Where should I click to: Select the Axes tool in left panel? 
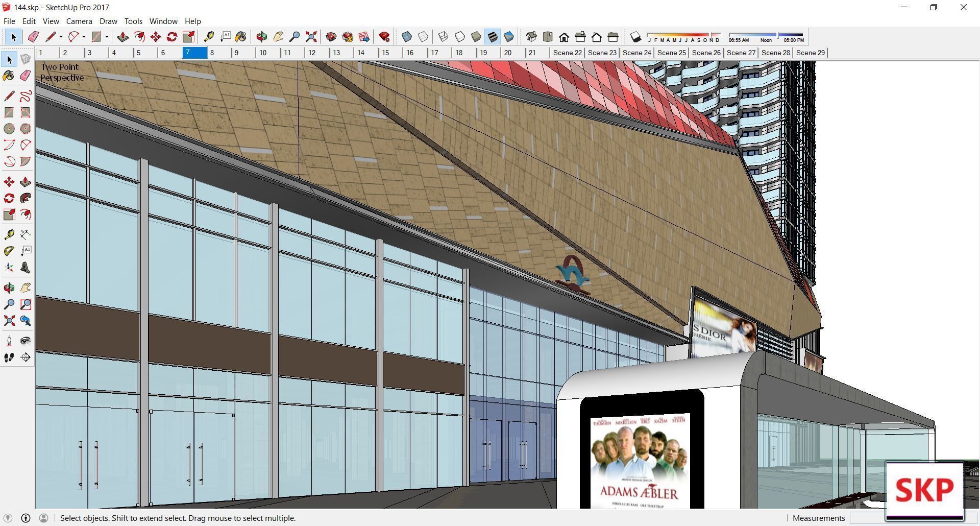tap(9, 268)
